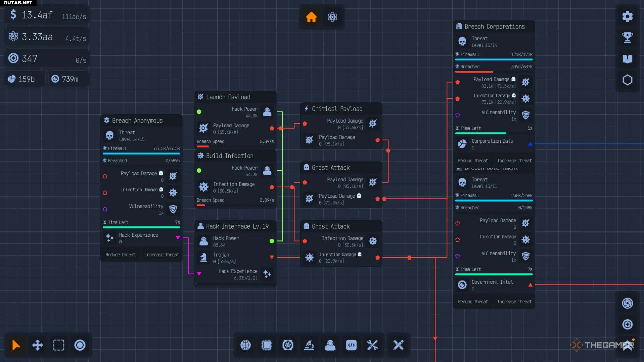Click green Hack Power output on Hack Interface
The height and width of the screenshot is (362, 644).
[272, 241]
